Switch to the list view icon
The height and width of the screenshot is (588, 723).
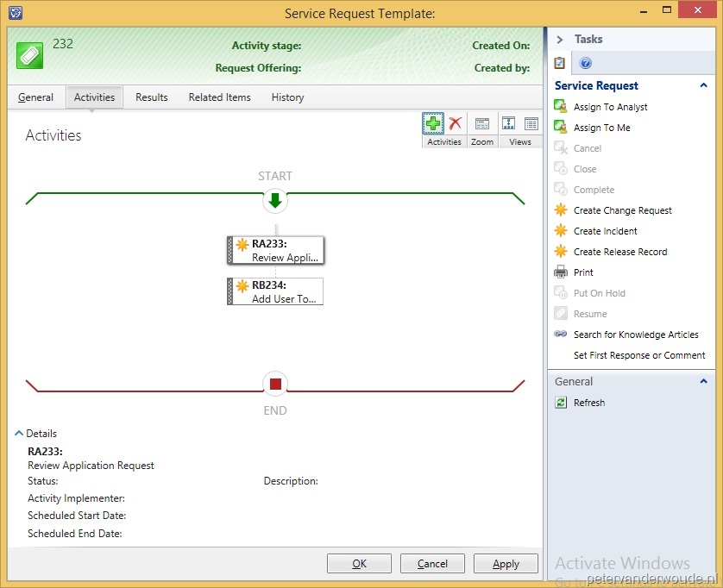coord(531,123)
